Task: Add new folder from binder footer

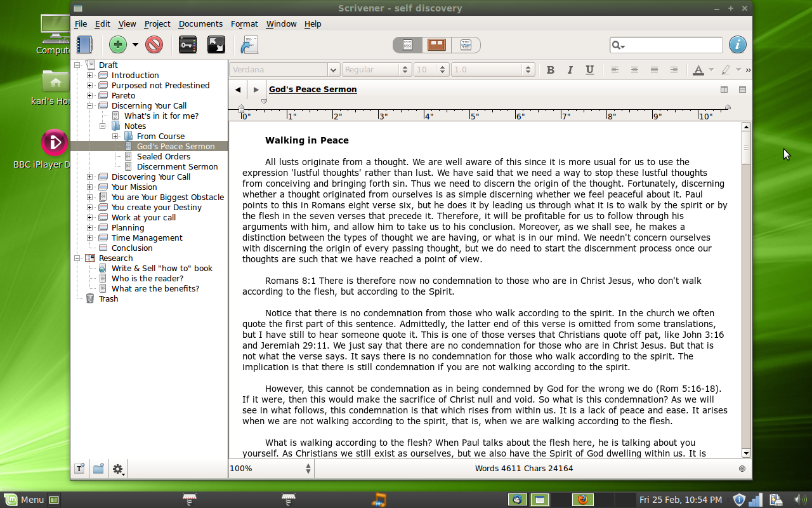Action: point(98,469)
